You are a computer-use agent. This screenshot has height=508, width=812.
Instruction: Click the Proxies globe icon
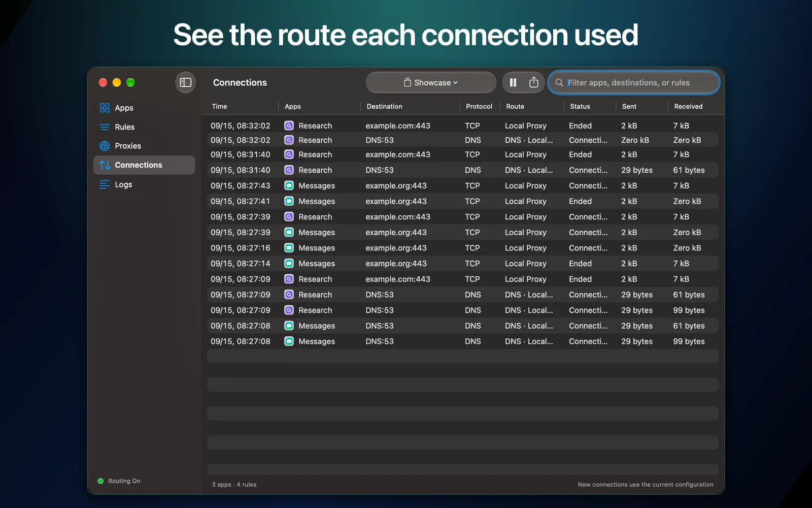105,146
